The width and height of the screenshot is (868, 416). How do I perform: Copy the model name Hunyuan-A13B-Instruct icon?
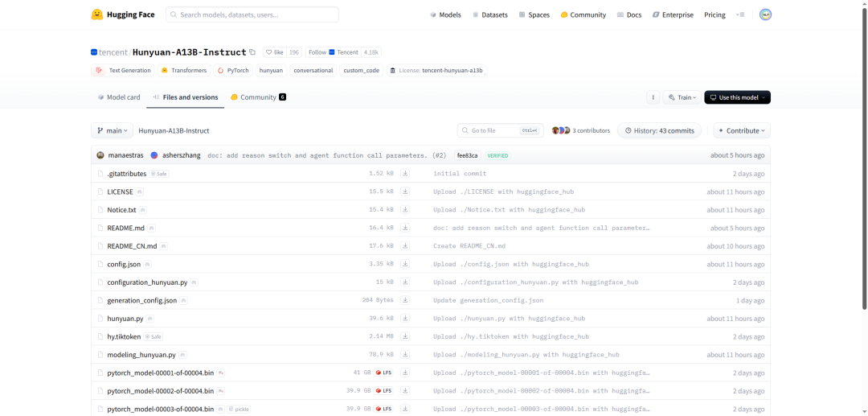[x=252, y=52]
